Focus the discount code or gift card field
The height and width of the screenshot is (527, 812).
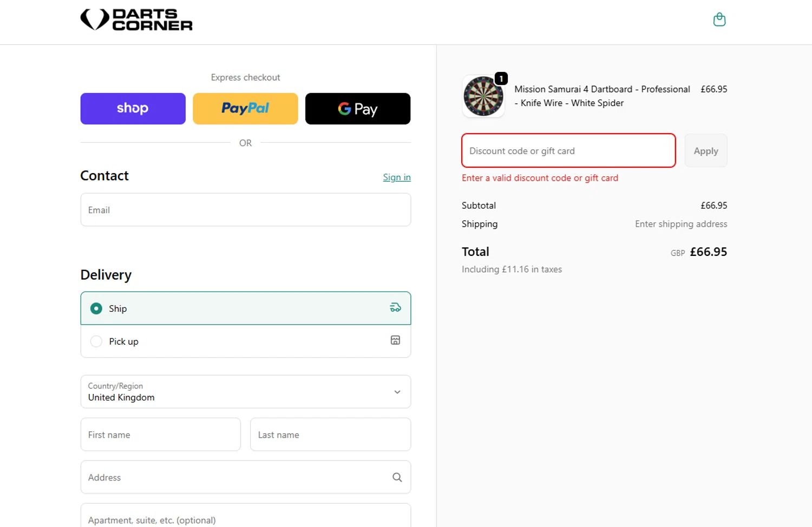(x=568, y=151)
